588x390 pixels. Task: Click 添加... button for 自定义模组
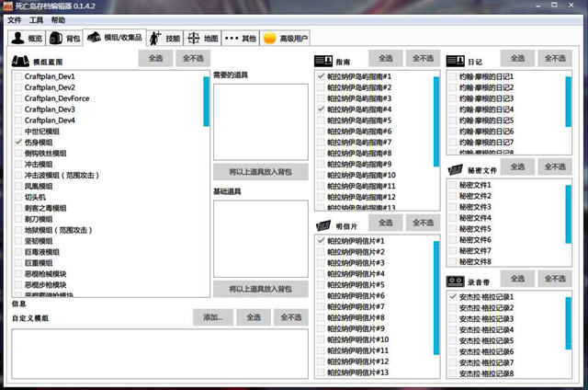click(213, 317)
